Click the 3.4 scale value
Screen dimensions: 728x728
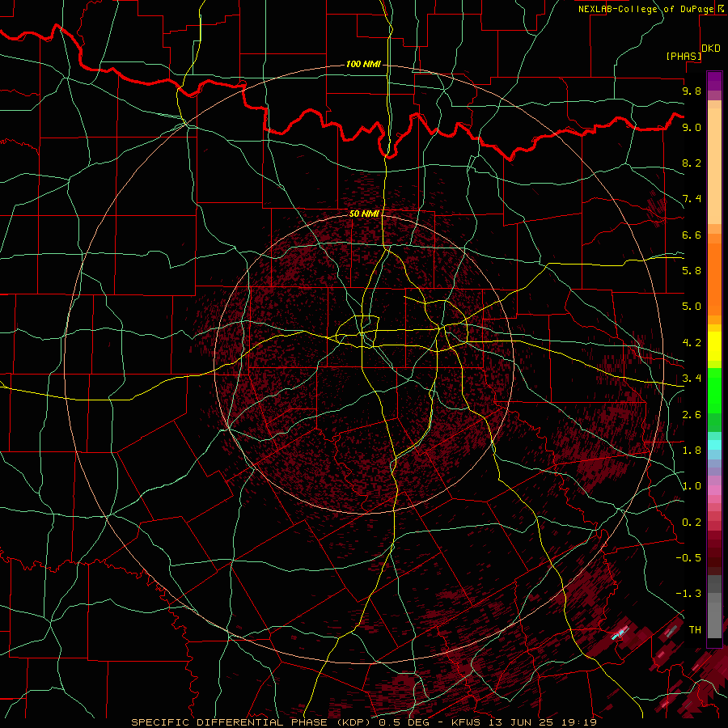click(692, 379)
